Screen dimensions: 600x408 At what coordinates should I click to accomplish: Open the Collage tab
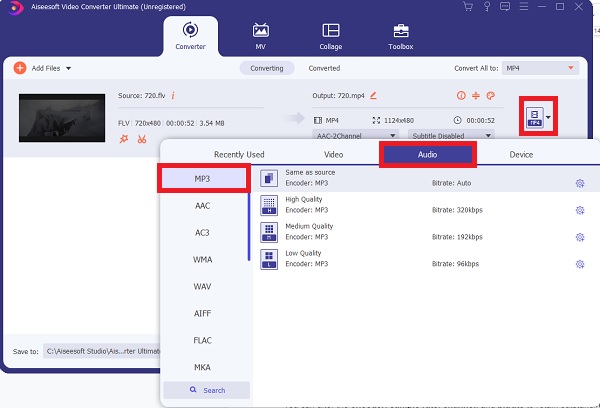331,36
